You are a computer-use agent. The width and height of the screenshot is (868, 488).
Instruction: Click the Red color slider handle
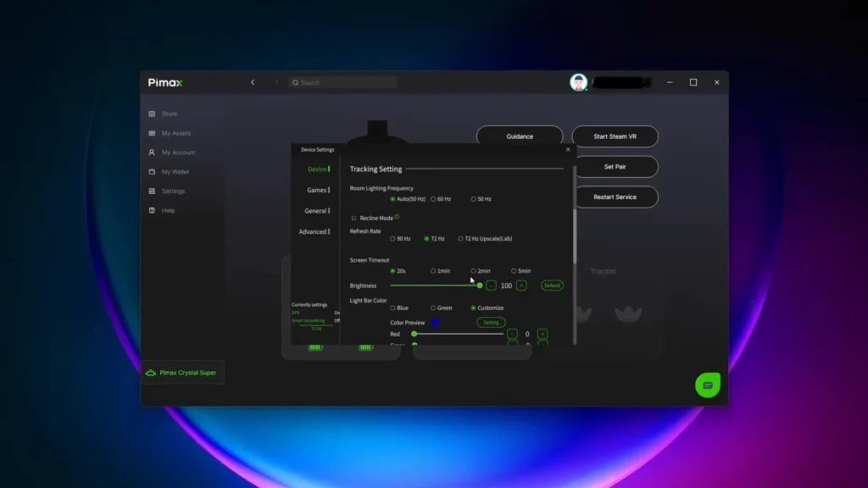pyautogui.click(x=414, y=334)
